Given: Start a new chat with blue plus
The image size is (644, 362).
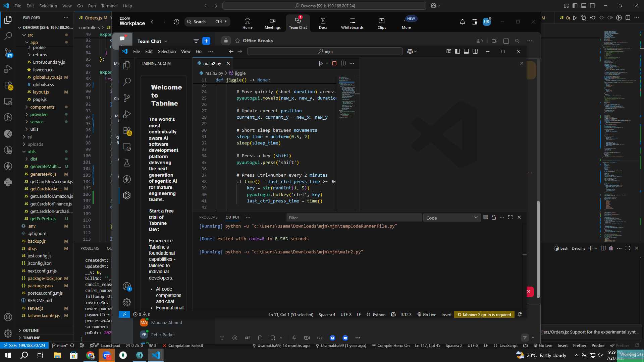Looking at the screenshot, I should tap(206, 41).
